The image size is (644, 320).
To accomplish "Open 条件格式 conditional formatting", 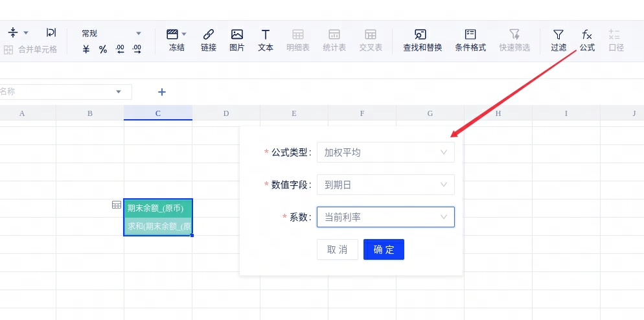I will (x=470, y=40).
